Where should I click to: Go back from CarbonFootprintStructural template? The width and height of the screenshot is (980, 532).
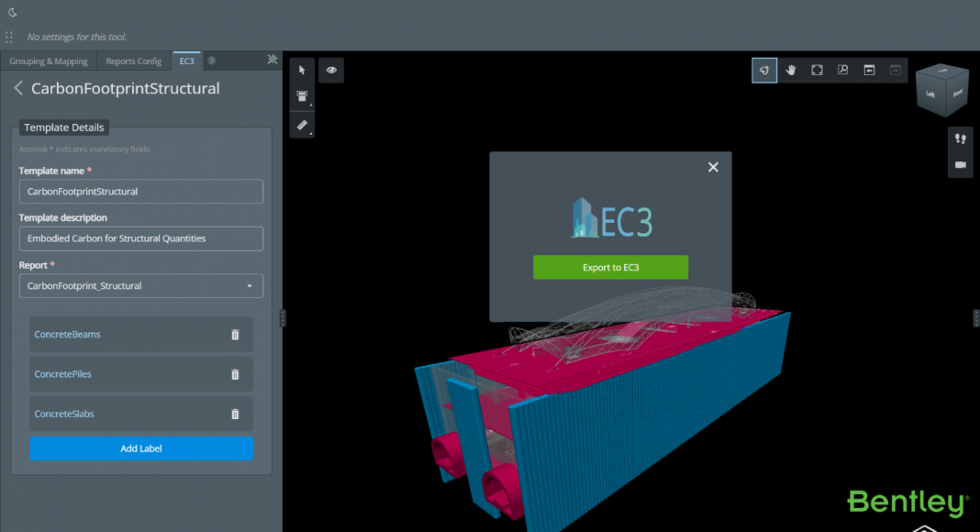tap(18, 89)
